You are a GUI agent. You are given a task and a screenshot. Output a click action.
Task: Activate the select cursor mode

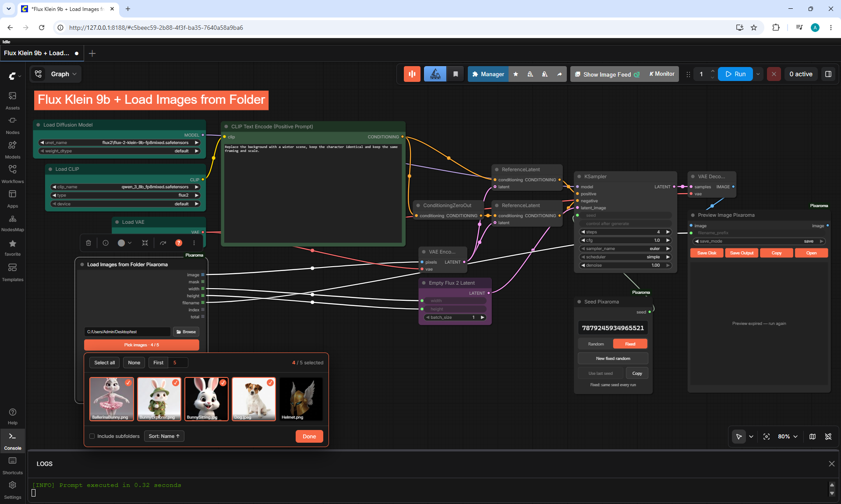(x=739, y=437)
